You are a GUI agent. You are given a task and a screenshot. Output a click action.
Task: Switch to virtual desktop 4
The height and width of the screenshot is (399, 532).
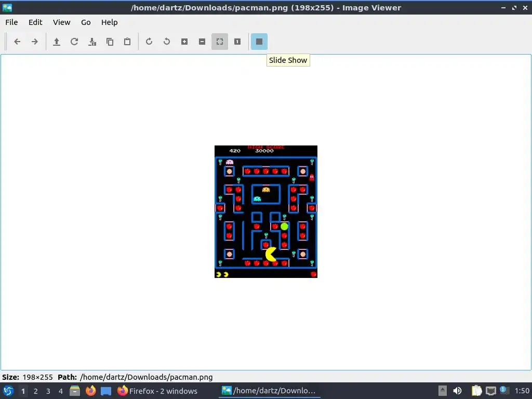61,391
